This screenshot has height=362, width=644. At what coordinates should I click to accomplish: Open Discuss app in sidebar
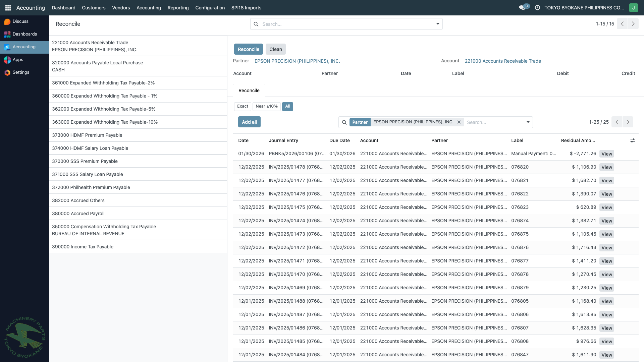(x=20, y=21)
